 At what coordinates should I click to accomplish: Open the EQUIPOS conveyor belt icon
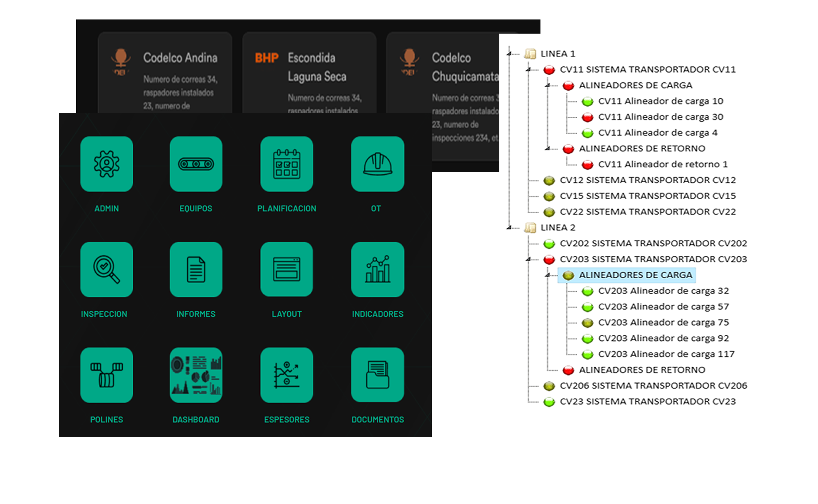point(196,164)
